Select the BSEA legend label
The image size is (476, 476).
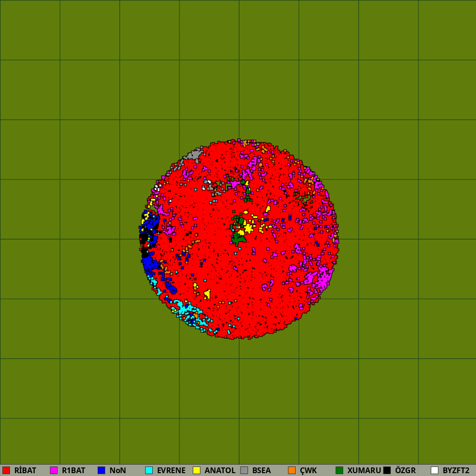262,470
